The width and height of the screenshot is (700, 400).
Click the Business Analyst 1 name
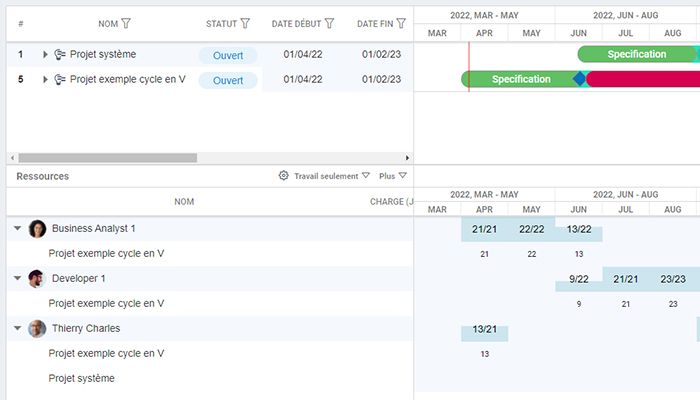coord(93,228)
